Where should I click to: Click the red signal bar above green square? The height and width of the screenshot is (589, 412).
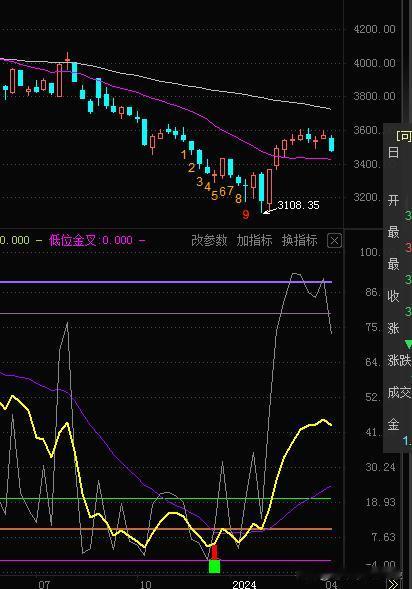214,552
